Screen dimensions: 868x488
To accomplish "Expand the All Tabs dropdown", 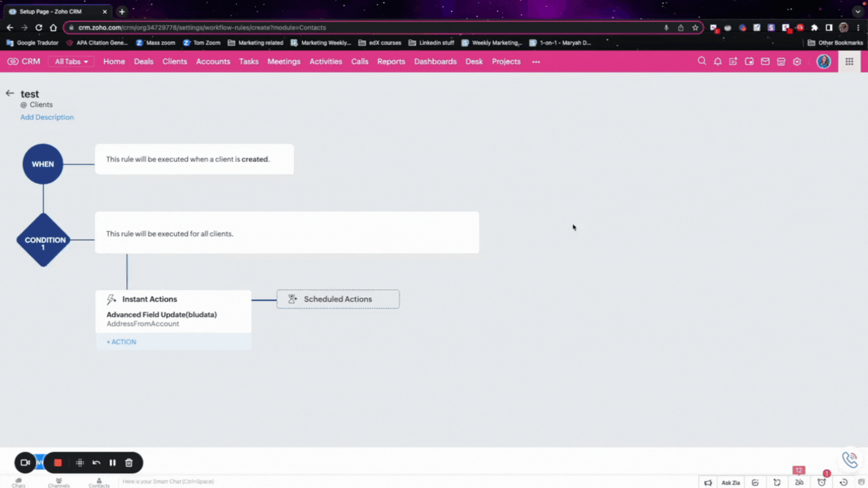I will pos(71,61).
